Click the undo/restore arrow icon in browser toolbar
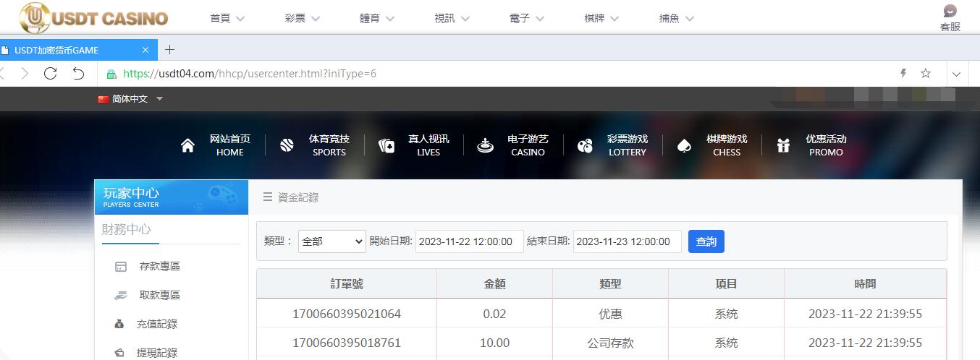 (79, 73)
